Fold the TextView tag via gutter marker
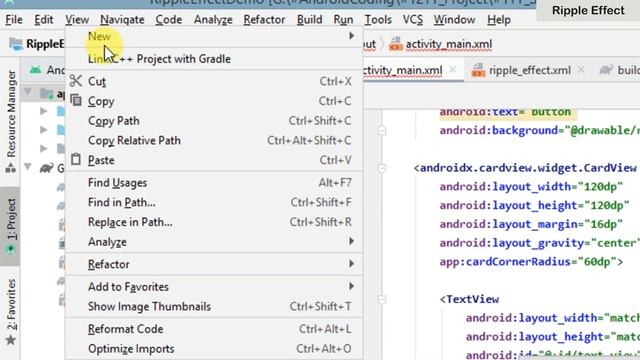The width and height of the screenshot is (640, 360). (x=382, y=299)
